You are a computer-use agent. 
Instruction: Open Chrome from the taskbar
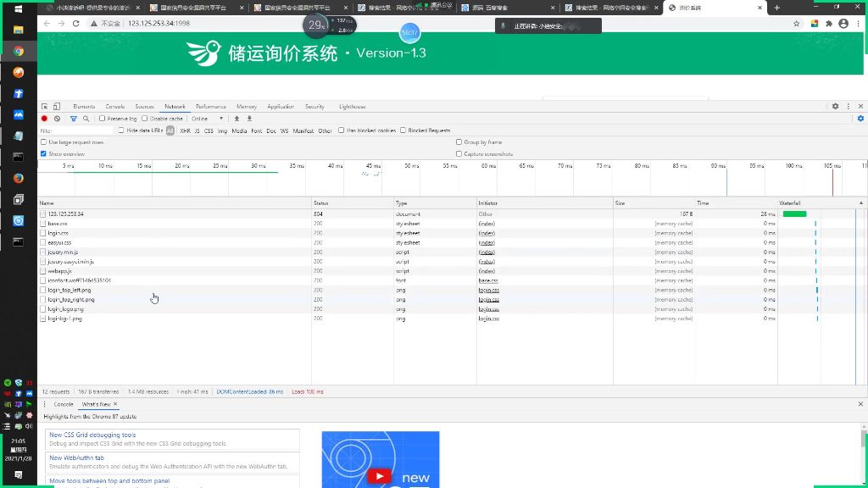(x=19, y=51)
